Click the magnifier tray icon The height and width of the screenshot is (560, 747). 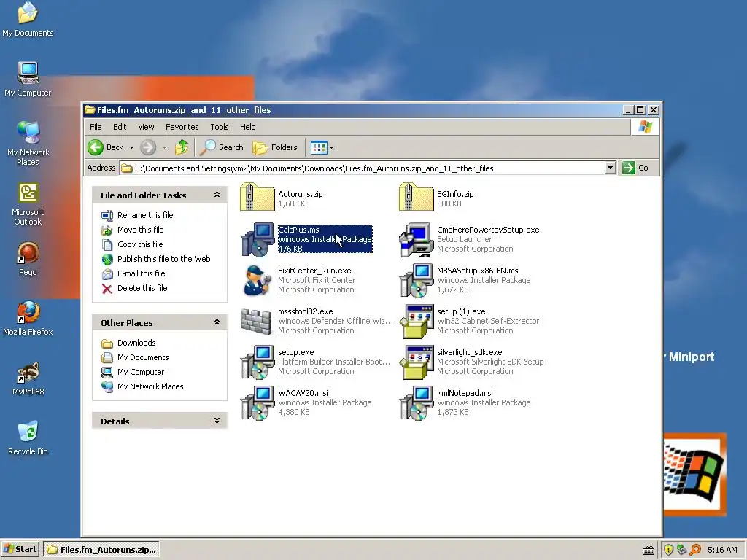pyautogui.click(x=695, y=550)
